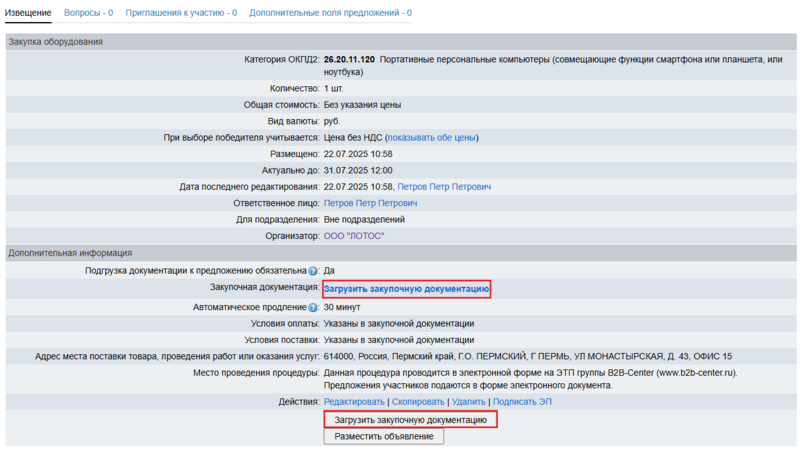Click 'Вне подразделений' value
This screenshot has width=800, height=452.
coord(364,219)
